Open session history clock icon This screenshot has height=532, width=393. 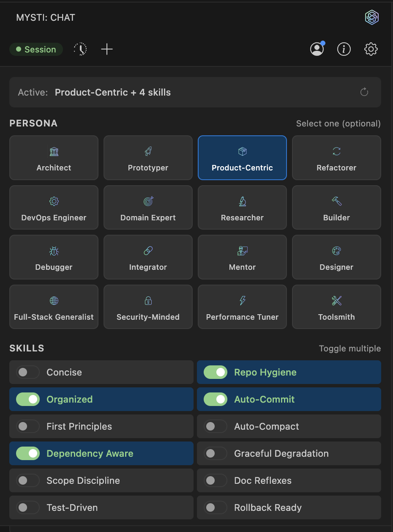(x=80, y=49)
